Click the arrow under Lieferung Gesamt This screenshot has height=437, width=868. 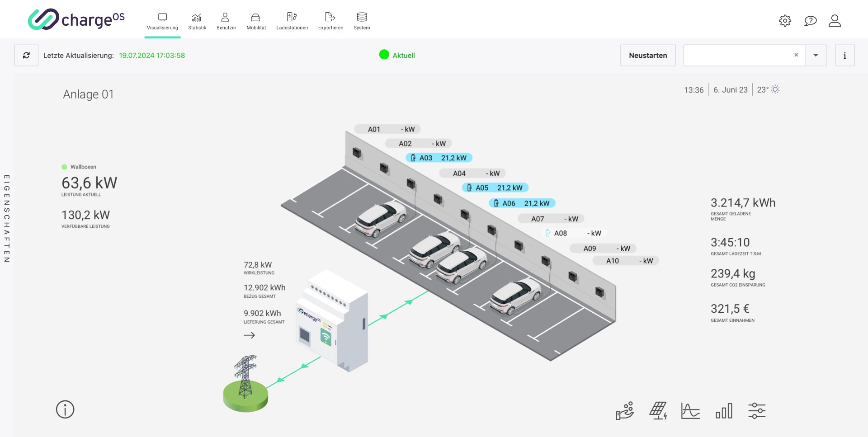pyautogui.click(x=249, y=335)
